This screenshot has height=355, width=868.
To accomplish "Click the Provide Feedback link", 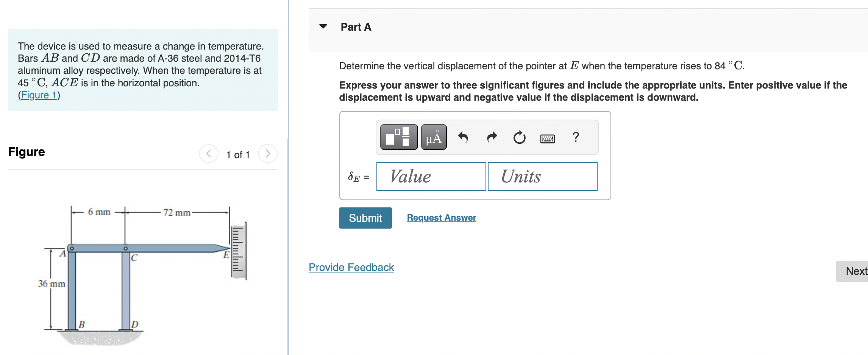I will pyautogui.click(x=351, y=267).
